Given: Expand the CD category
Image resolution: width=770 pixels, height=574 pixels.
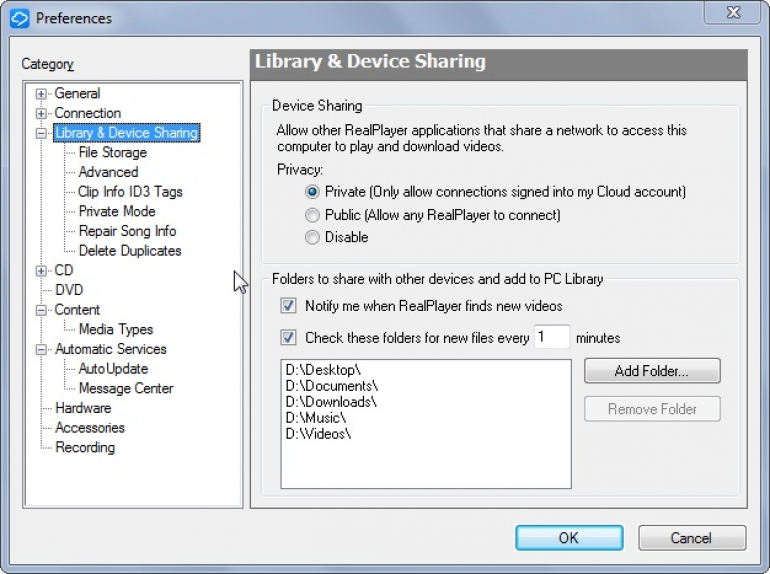Looking at the screenshot, I should 41,271.
